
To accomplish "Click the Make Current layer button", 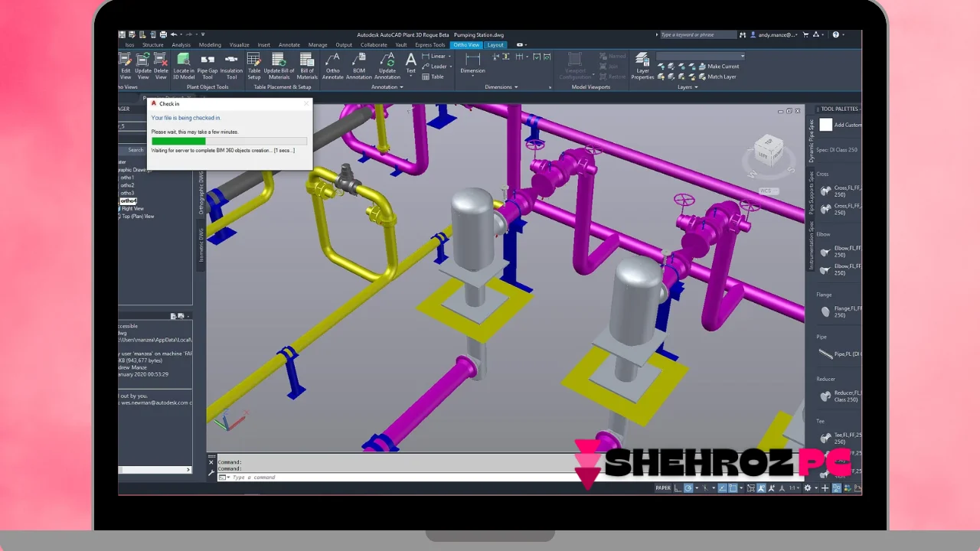I will (717, 67).
